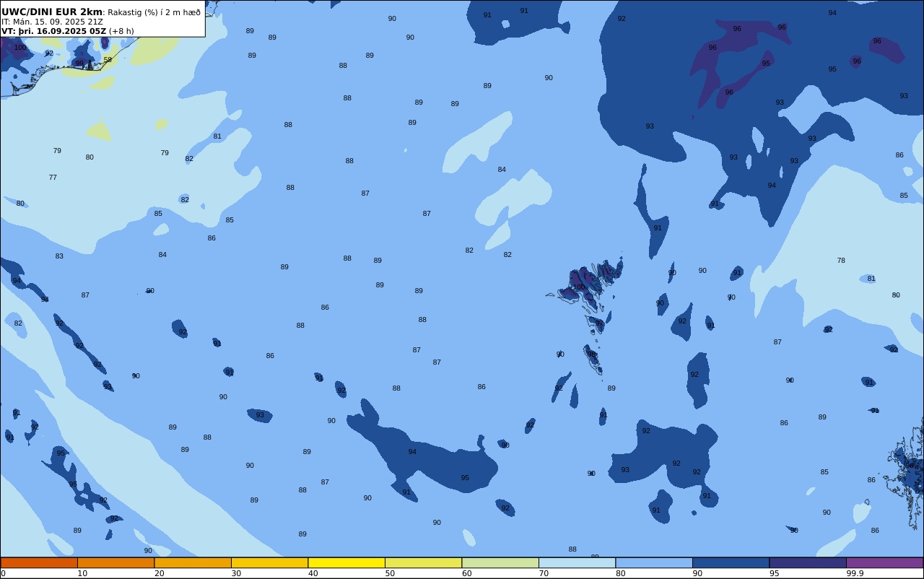
Task: Click the 80–90% light blue legend swatch
Action: pos(654,562)
